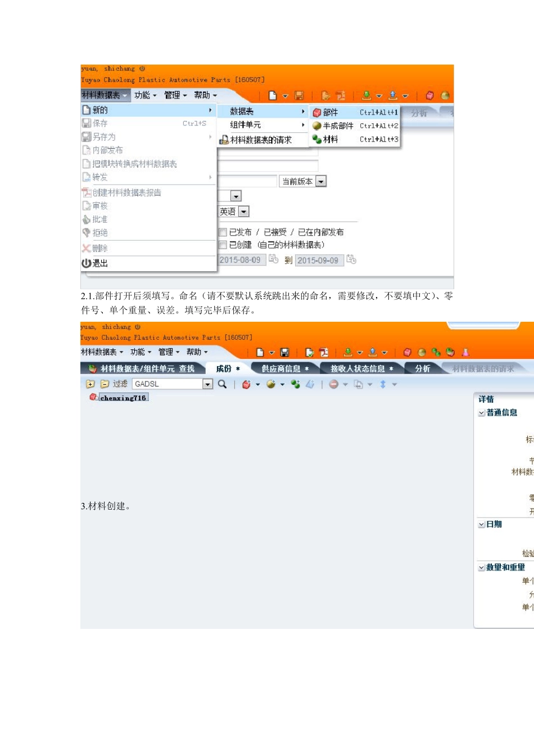Click the expand-all plus icon beside 过滤

[x=90, y=384]
